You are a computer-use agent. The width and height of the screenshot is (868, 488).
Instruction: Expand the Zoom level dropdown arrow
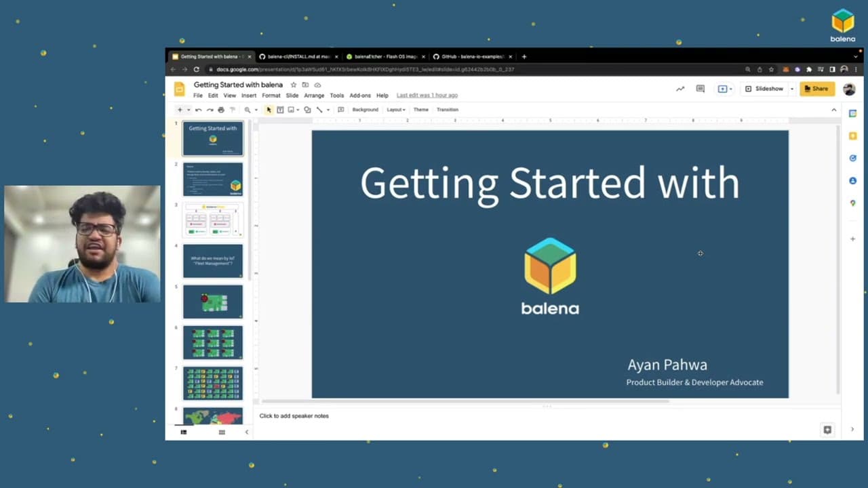[256, 110]
